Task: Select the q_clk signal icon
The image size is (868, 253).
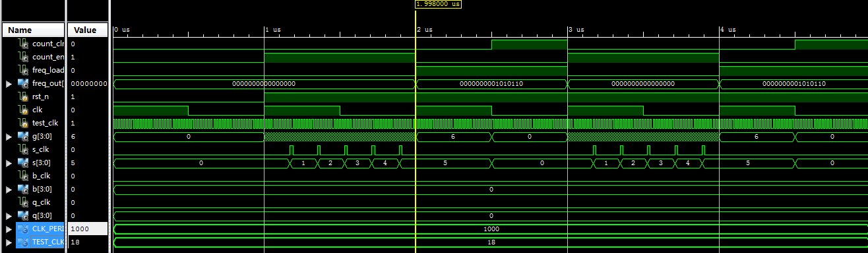Action: click(x=22, y=202)
